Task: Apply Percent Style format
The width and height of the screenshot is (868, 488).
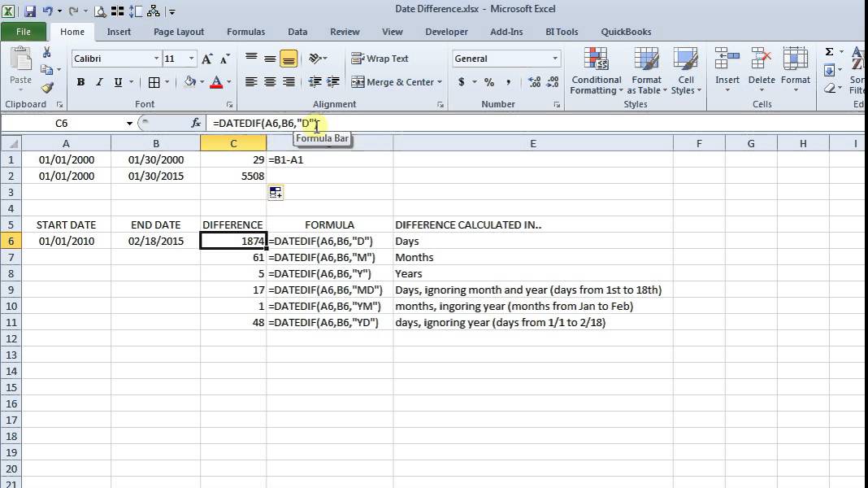Action: point(489,82)
